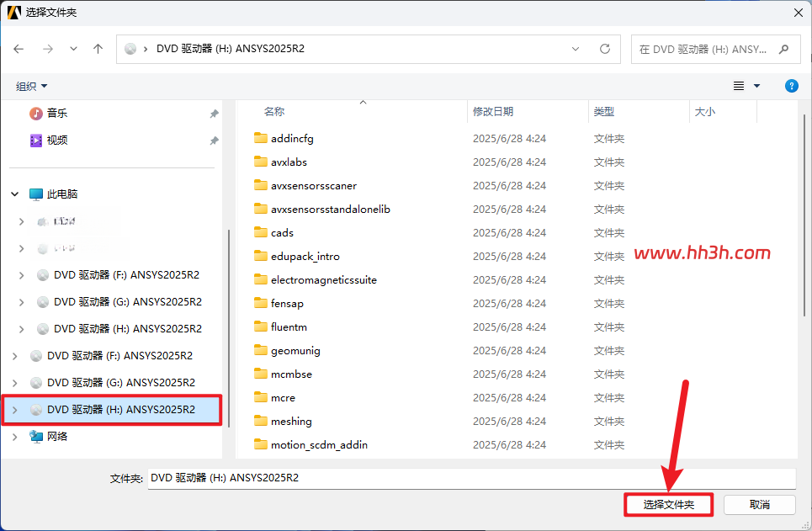The width and height of the screenshot is (812, 531).
Task: Expand highlighted DVD 驱动器 (H:) node
Action: tap(14, 410)
